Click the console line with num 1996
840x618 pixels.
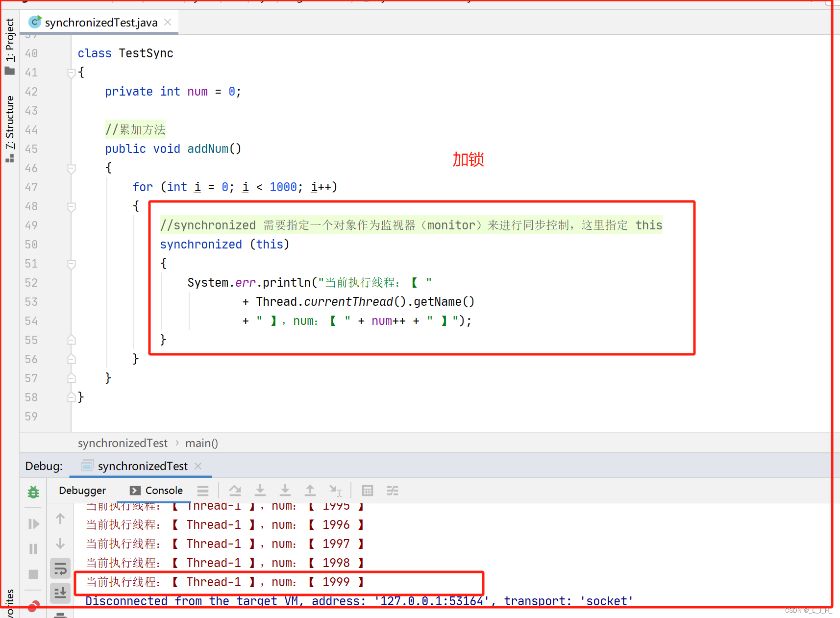(x=225, y=525)
